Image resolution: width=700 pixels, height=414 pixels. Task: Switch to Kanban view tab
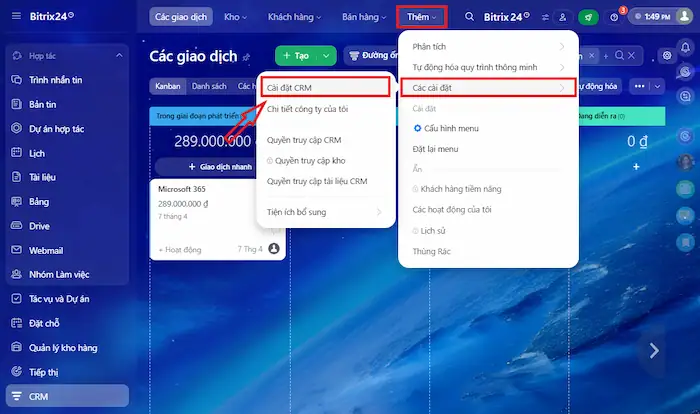(x=168, y=86)
